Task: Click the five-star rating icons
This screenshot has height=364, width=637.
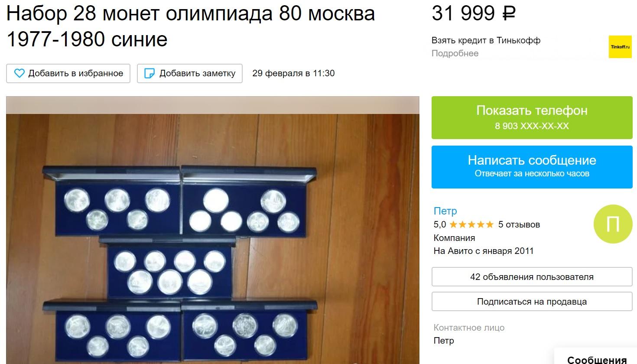Action: [x=471, y=224]
